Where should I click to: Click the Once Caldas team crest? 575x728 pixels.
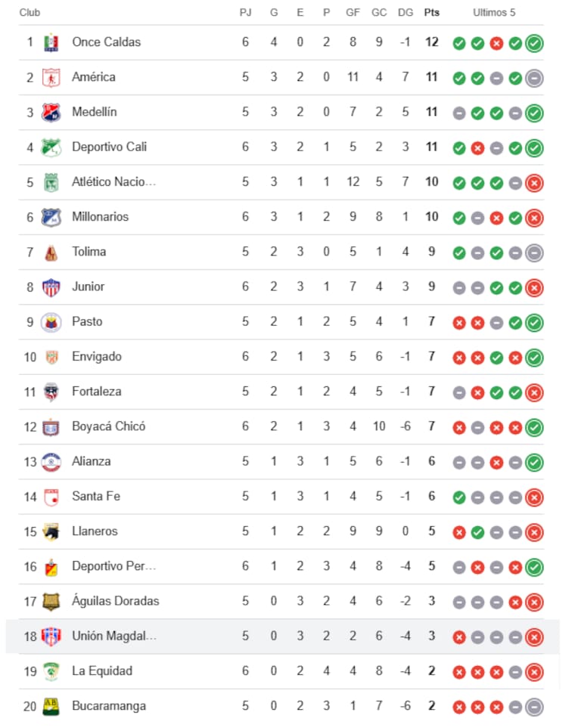pyautogui.click(x=51, y=42)
